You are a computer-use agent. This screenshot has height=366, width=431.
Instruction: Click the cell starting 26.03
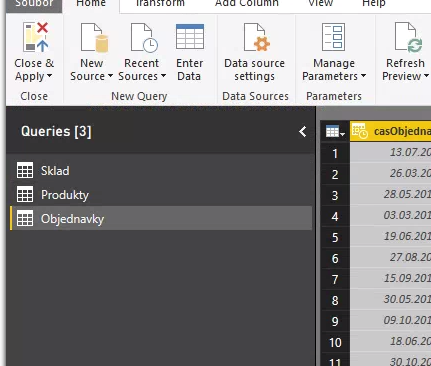pyautogui.click(x=391, y=173)
